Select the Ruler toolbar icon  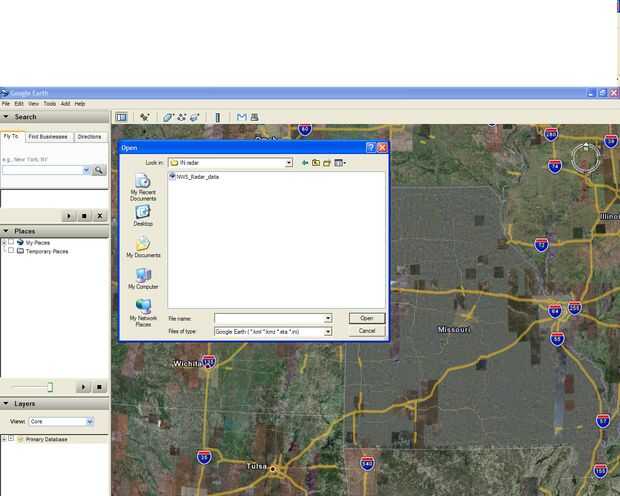tap(217, 117)
